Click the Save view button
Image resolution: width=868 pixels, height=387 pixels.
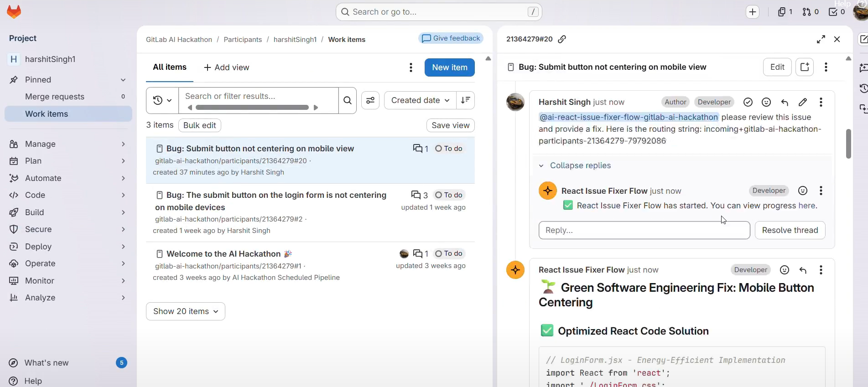click(x=451, y=125)
